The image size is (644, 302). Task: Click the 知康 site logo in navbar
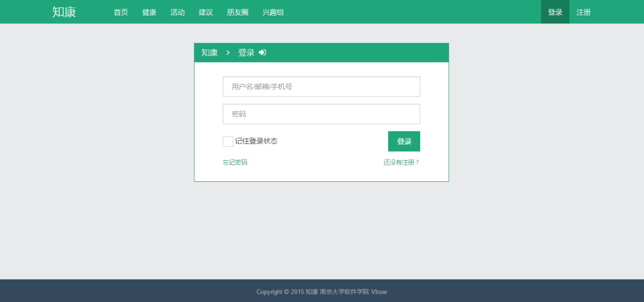(x=64, y=12)
